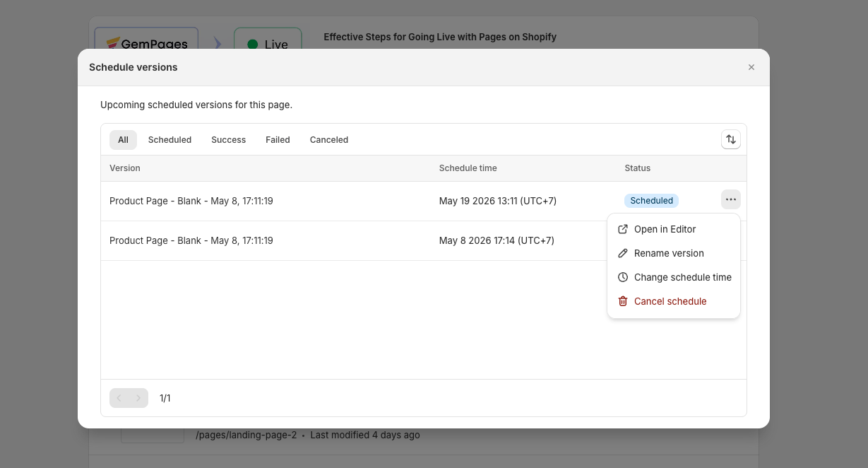Click the Status column header
Viewport: 868px width, 468px height.
[x=638, y=168]
